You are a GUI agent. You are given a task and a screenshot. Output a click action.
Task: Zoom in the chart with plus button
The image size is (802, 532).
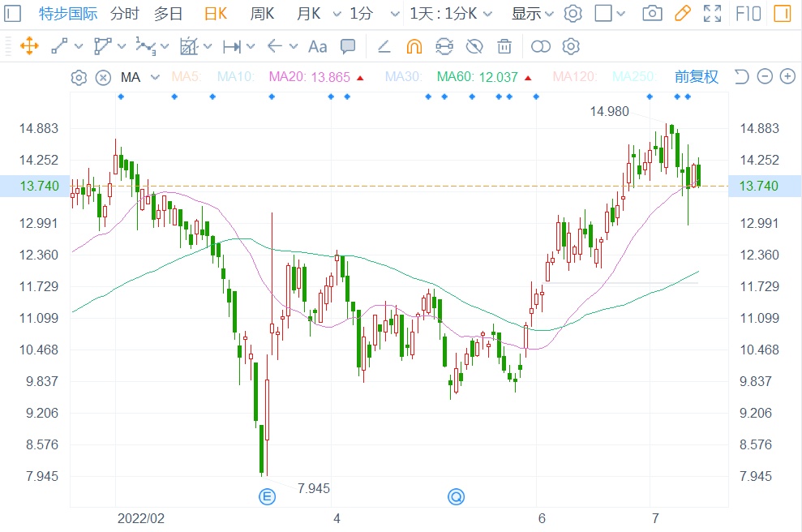pyautogui.click(x=787, y=77)
